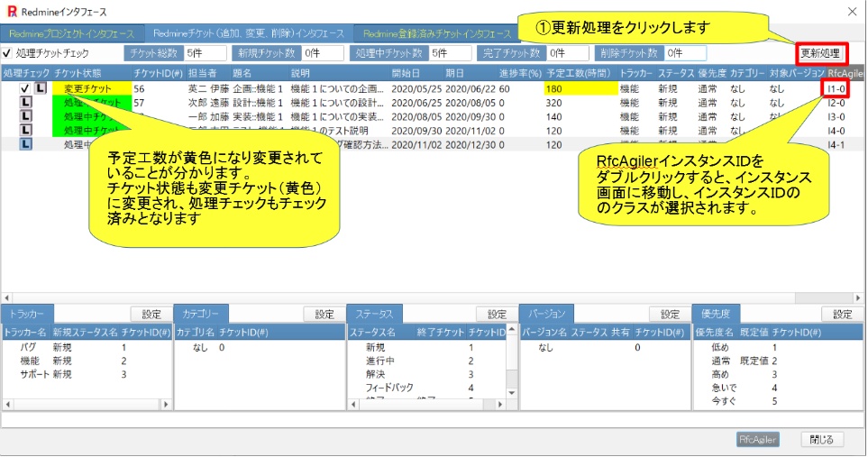The height and width of the screenshot is (457, 868).
Task: Click the 設計::機能 1 title cell
Action: click(258, 103)
